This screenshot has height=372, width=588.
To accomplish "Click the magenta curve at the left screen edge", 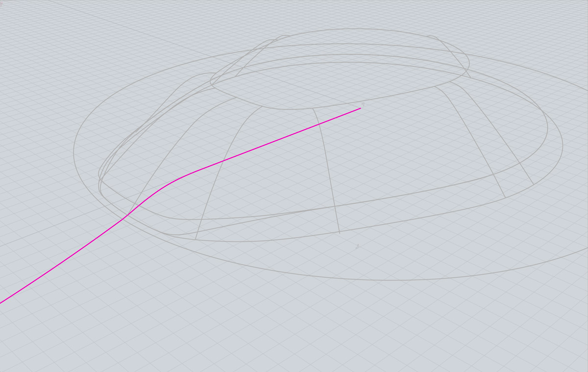I will point(1,302).
